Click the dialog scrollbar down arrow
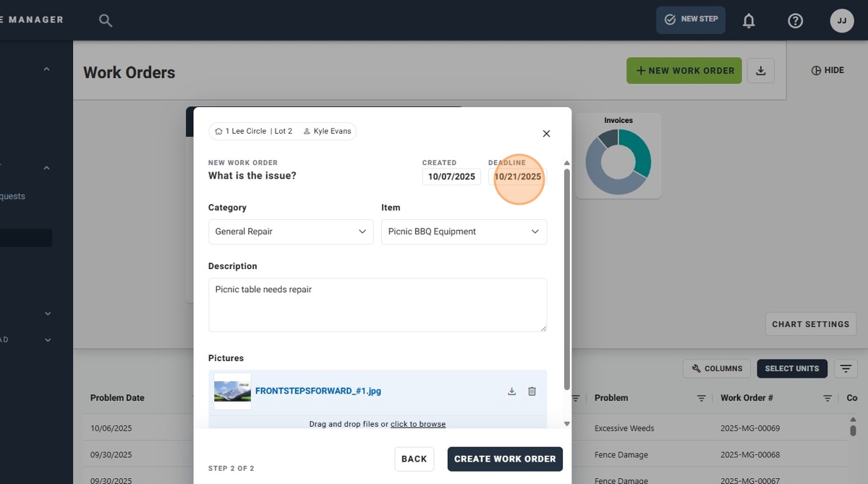 (x=566, y=424)
